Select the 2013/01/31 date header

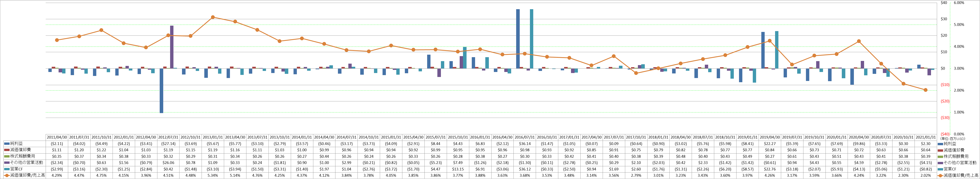click(213, 137)
